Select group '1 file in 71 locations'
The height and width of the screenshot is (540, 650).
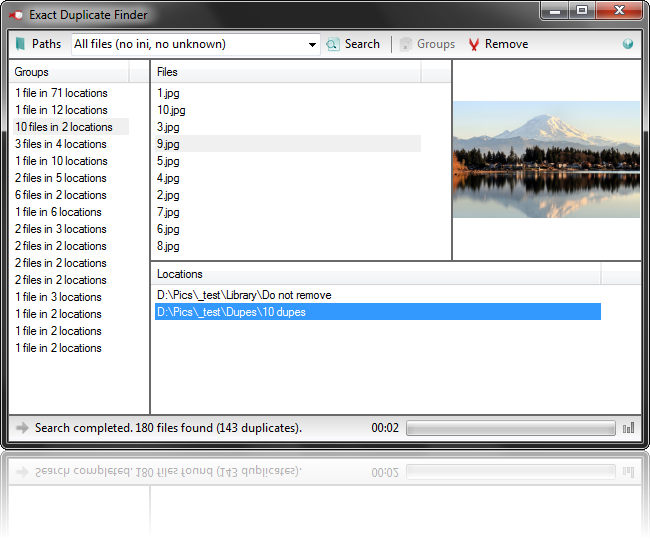pyautogui.click(x=61, y=93)
